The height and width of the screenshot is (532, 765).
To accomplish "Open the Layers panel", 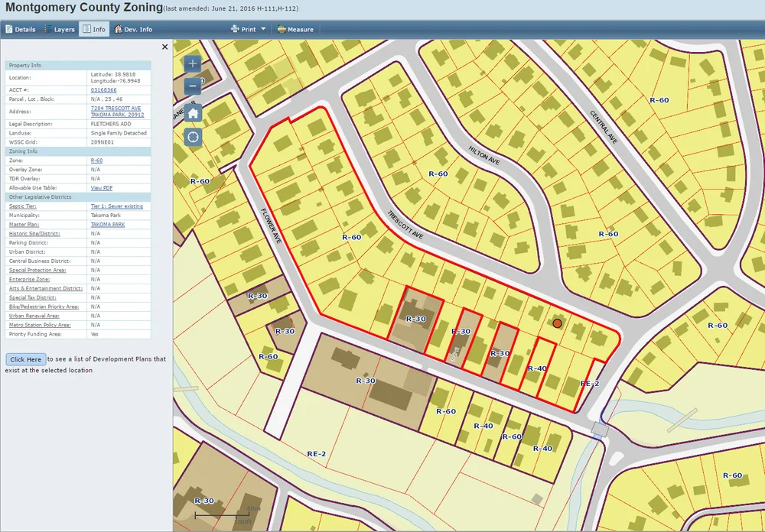I will tap(60, 29).
